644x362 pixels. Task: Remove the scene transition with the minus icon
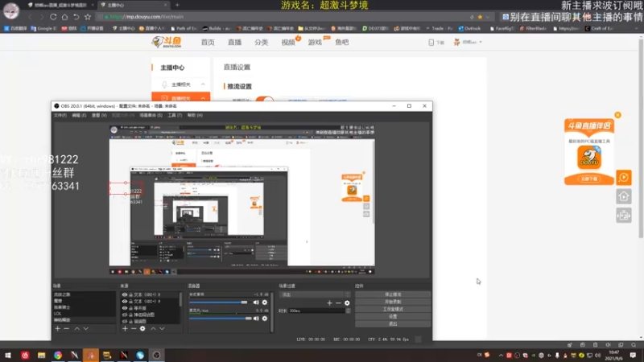(x=338, y=303)
